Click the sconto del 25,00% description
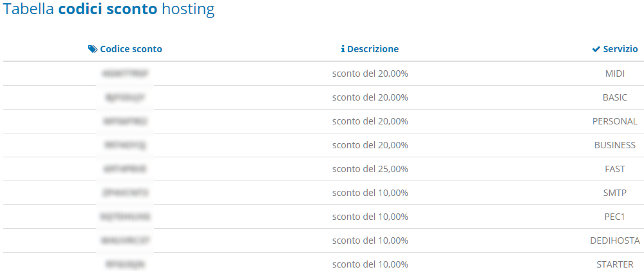 [370, 169]
